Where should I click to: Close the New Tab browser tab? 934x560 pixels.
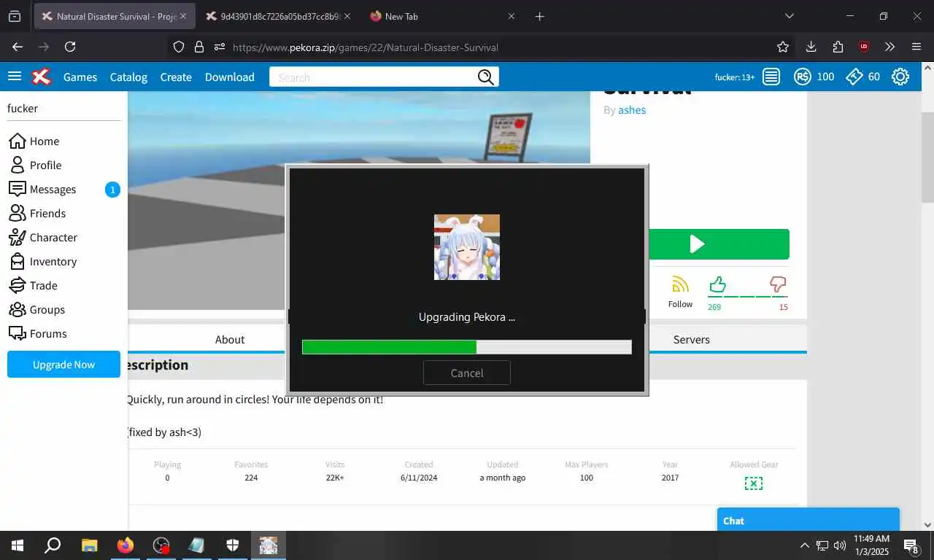click(511, 16)
